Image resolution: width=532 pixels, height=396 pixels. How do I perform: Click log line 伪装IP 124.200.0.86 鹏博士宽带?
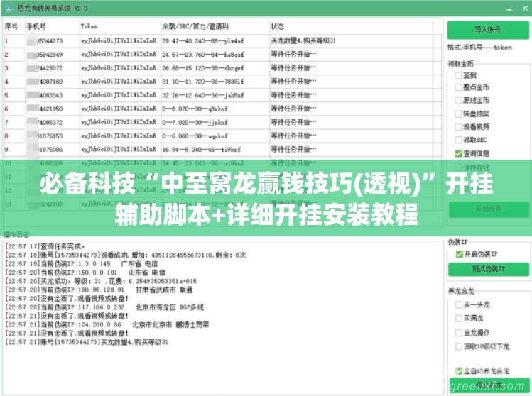(107, 325)
